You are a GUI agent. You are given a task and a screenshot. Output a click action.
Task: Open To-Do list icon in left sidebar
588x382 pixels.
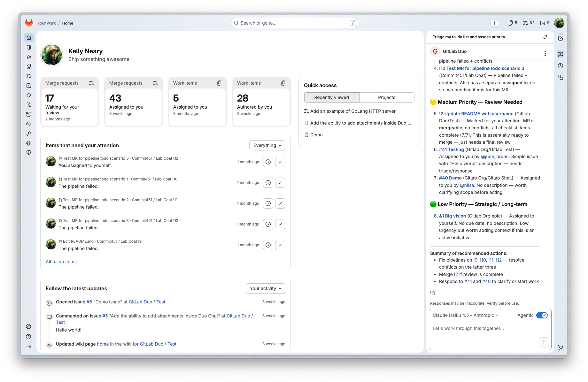[29, 86]
